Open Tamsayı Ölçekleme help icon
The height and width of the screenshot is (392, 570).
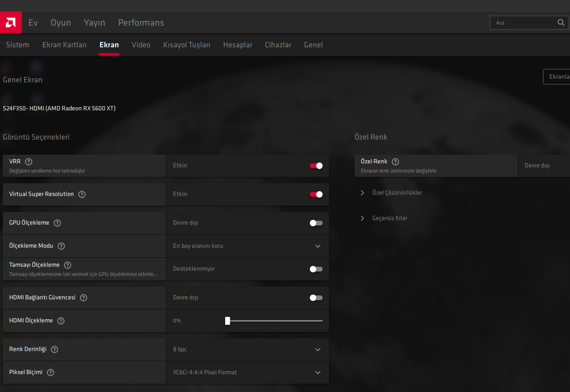point(68,265)
